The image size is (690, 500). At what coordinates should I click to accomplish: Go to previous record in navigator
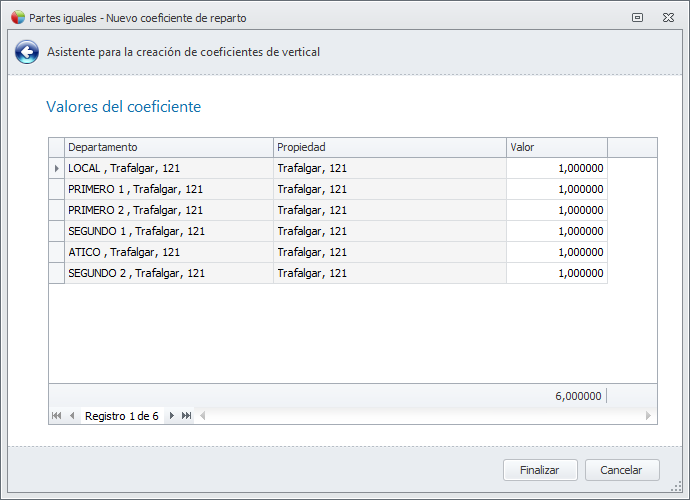72,416
